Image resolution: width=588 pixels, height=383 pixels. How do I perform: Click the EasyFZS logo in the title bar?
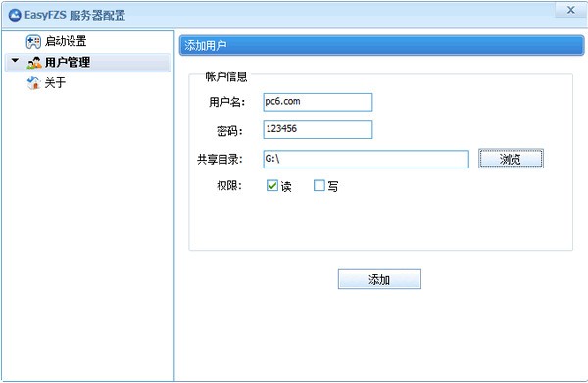[15, 15]
